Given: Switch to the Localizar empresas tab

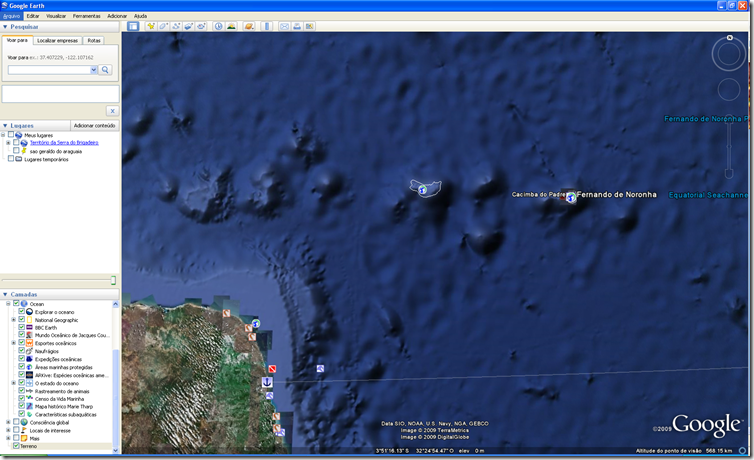Looking at the screenshot, I should coord(57,41).
